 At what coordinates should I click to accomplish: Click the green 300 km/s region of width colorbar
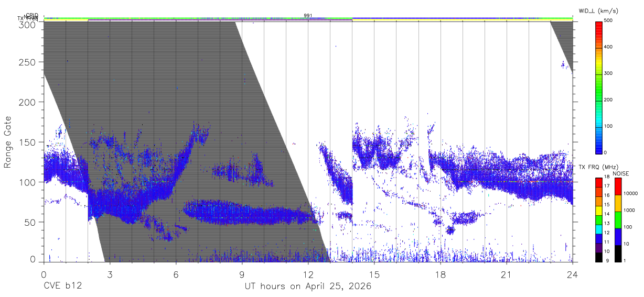[599, 74]
